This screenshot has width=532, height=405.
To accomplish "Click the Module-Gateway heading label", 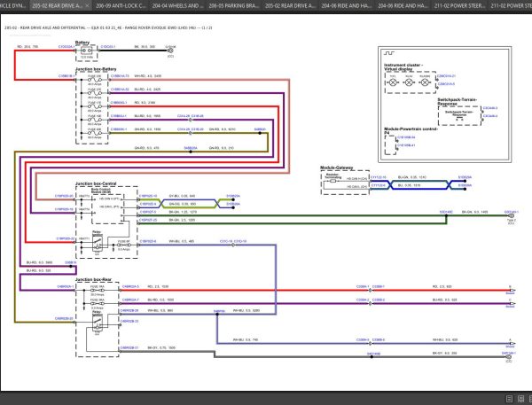I will 337,167.
